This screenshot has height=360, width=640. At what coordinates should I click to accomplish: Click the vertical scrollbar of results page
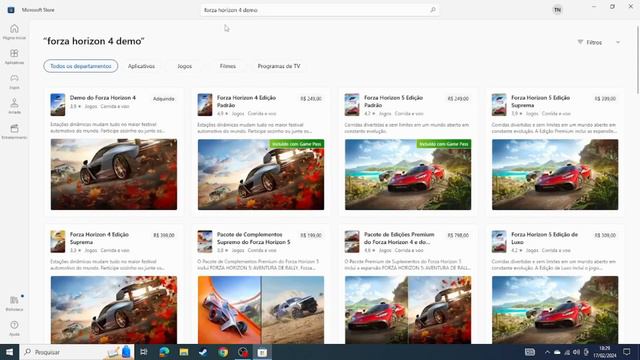[638, 59]
